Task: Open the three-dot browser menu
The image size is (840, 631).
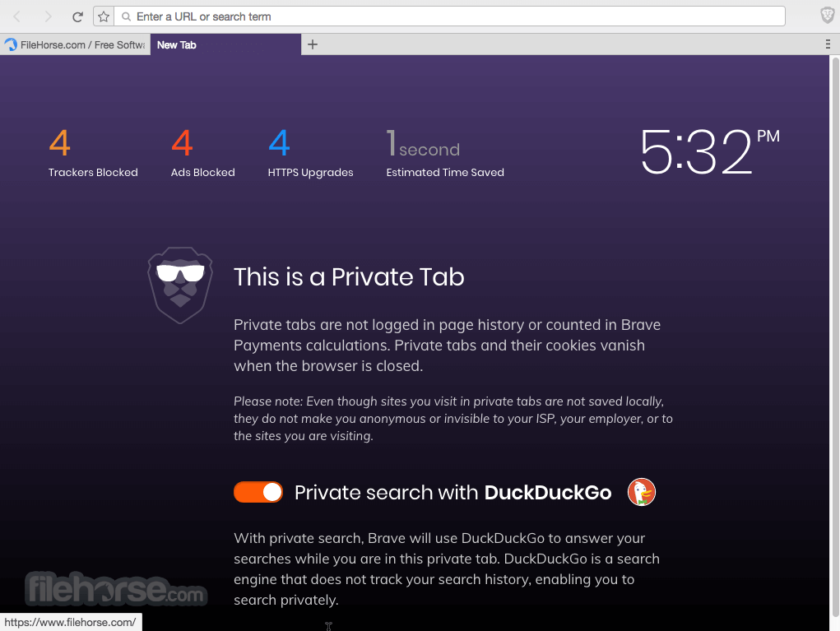Action: 828,44
